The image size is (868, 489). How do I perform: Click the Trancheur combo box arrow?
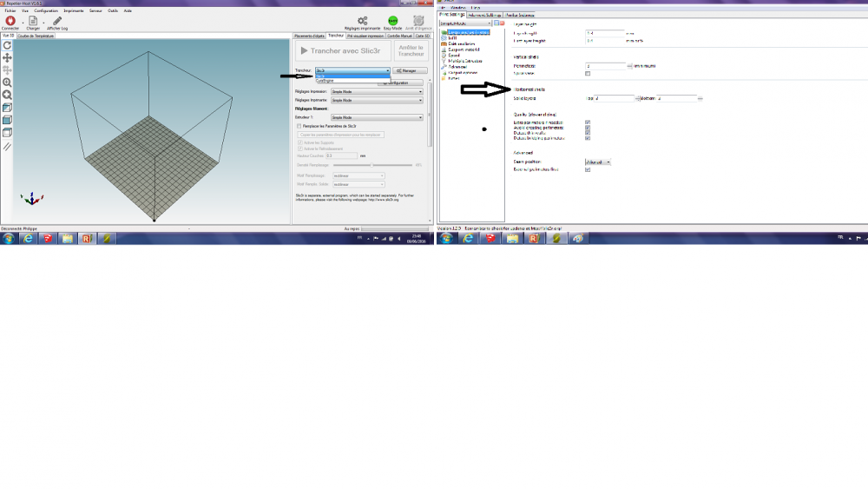click(387, 70)
